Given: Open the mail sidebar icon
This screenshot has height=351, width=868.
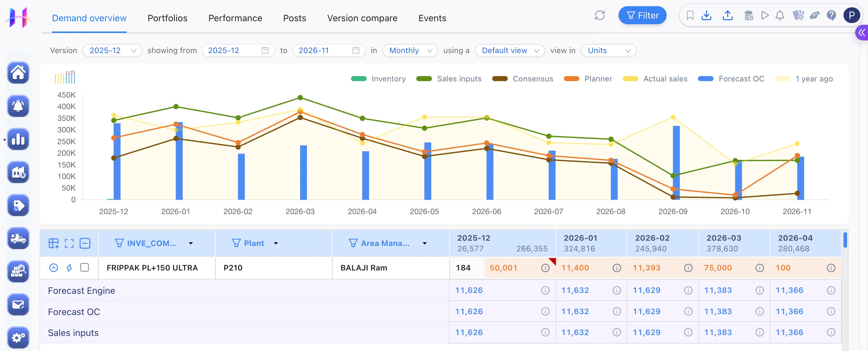Looking at the screenshot, I should tap(18, 305).
